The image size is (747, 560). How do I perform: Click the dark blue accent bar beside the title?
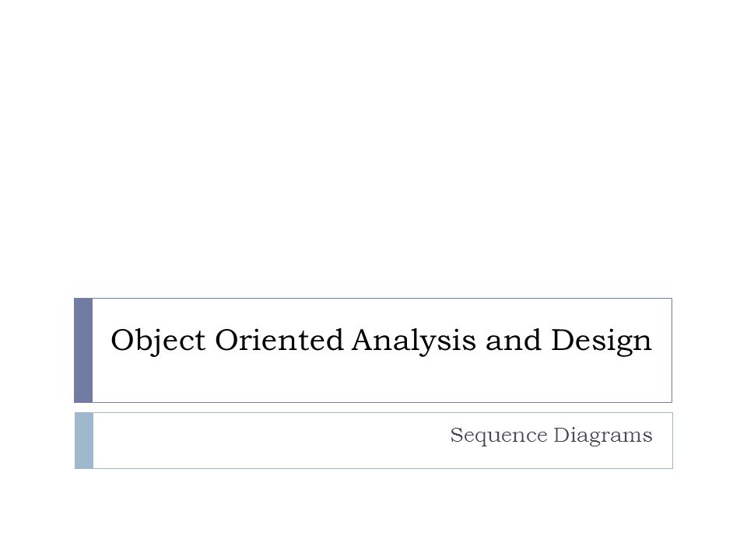point(83,350)
